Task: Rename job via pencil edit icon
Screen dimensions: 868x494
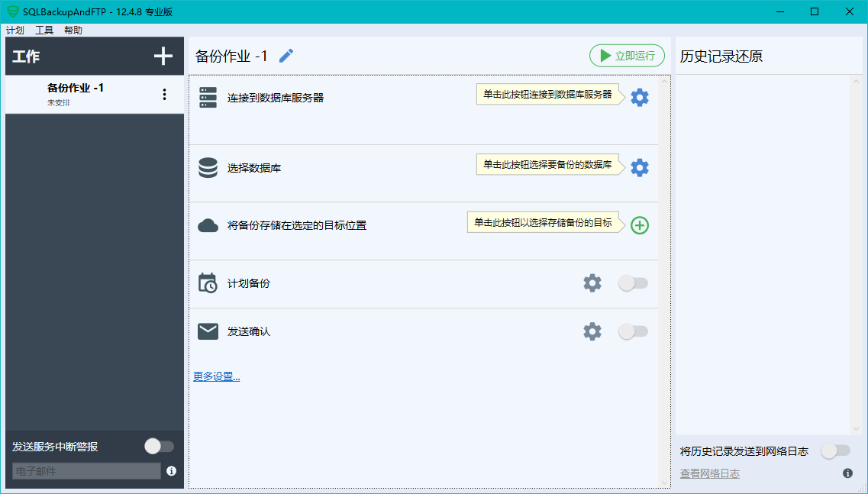Action: [x=286, y=56]
